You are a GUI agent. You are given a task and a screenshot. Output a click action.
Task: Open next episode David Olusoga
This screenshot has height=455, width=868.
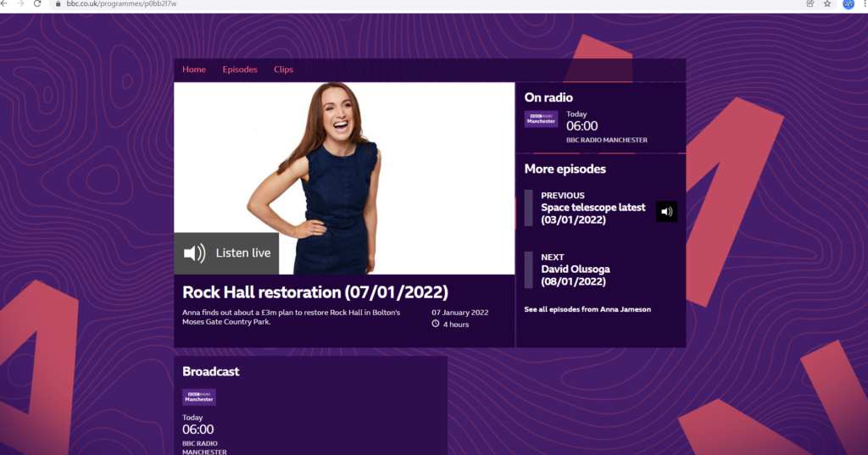tap(576, 275)
